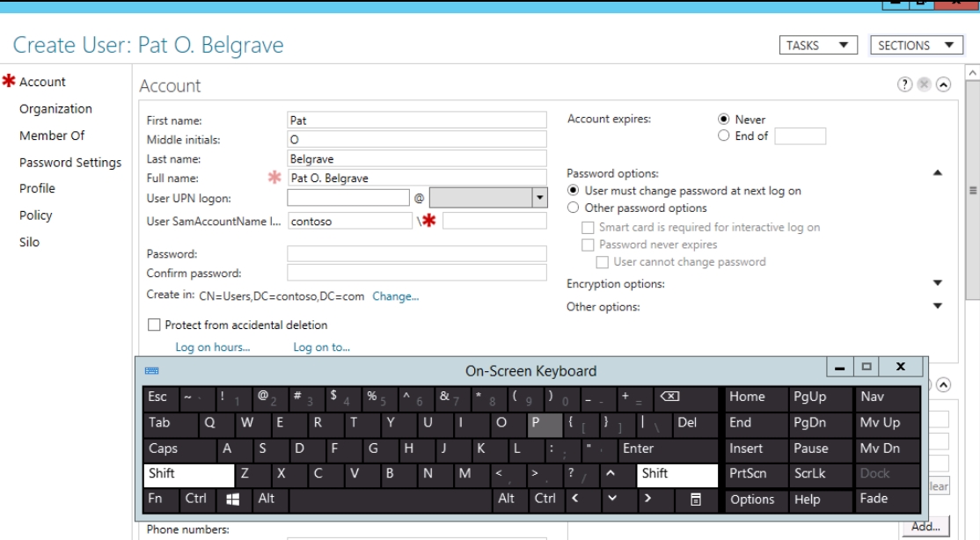Open Log on to... link
This screenshot has width=980, height=540.
point(321,347)
